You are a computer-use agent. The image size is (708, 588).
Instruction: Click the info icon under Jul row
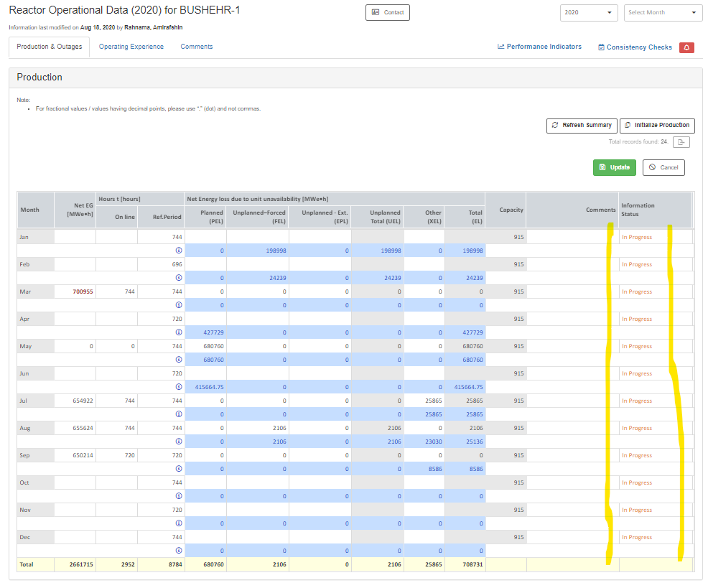click(x=179, y=414)
